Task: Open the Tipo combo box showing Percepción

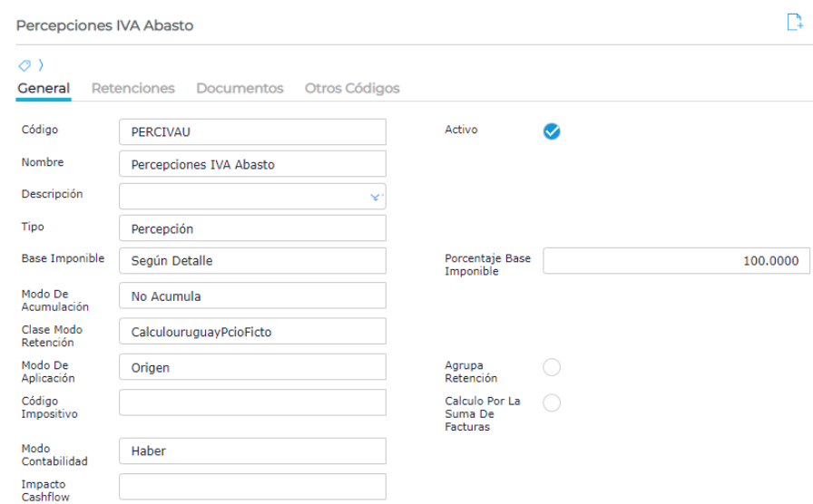Action: 252,228
